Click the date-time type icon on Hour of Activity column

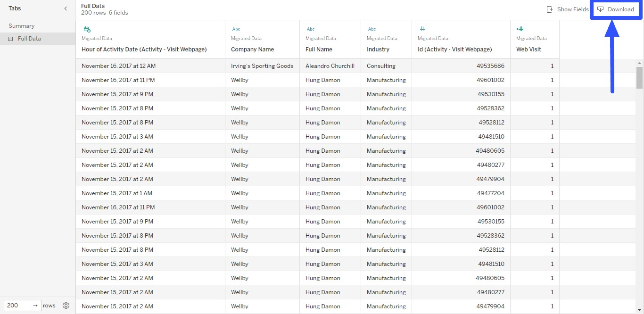point(87,29)
